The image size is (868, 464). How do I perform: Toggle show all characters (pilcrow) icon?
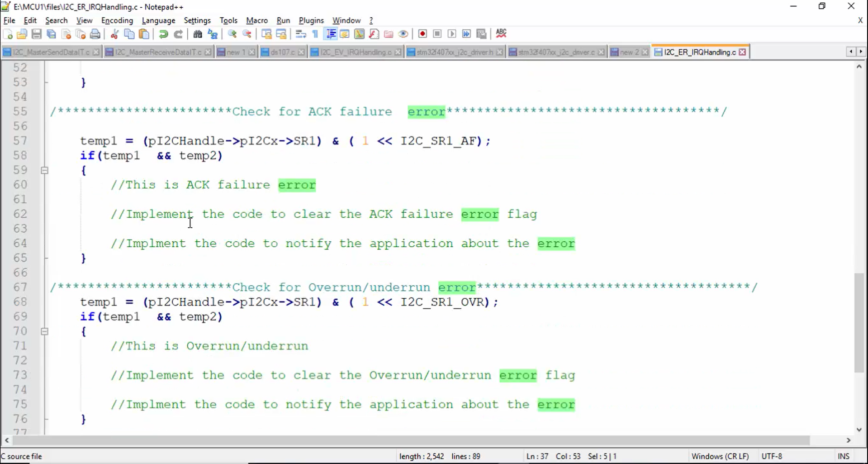[315, 34]
